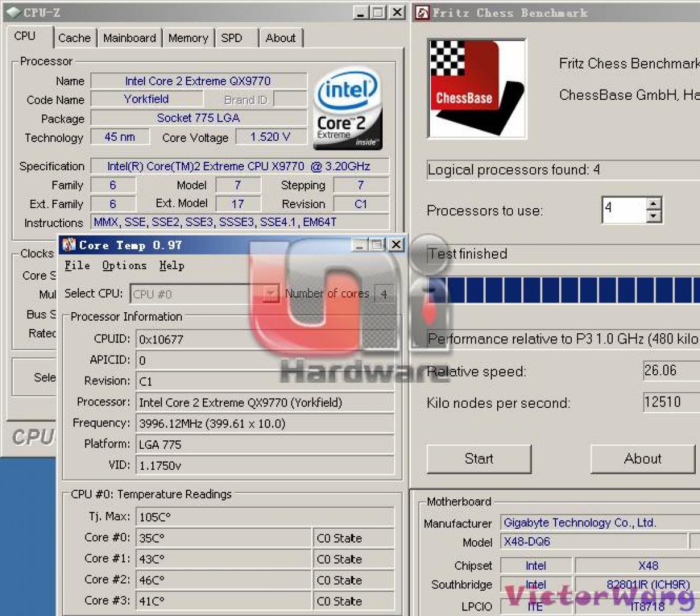Click the Core #1 temperature 43C°
This screenshot has height=616, width=700.
pos(223,559)
